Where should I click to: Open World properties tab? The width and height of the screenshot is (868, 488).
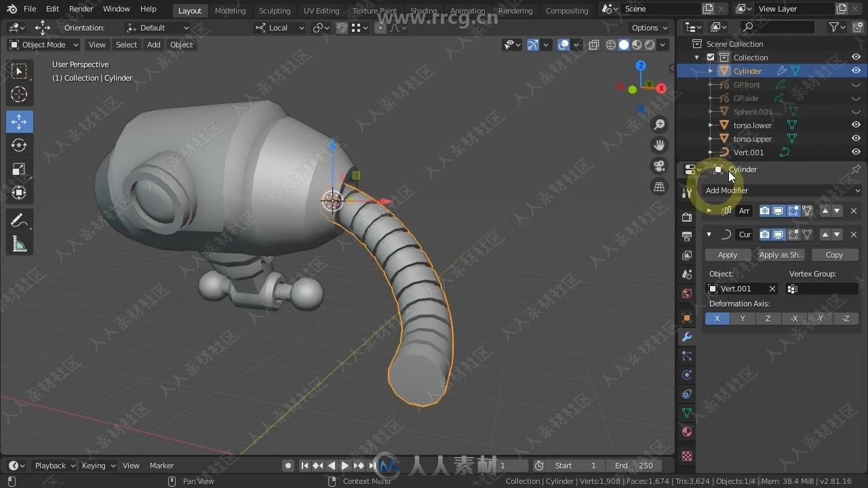[x=687, y=293]
